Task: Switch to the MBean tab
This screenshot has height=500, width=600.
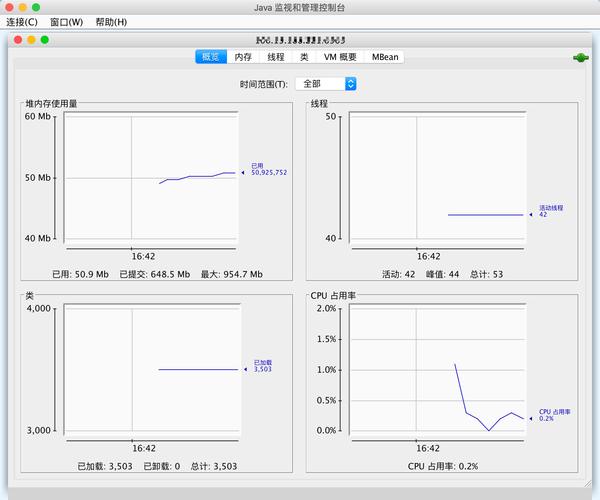Action: click(x=385, y=57)
